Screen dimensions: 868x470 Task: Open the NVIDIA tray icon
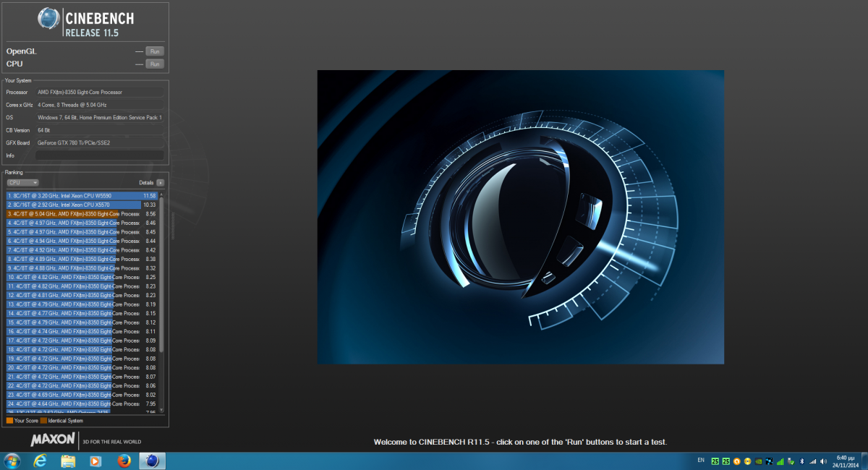coord(758,461)
